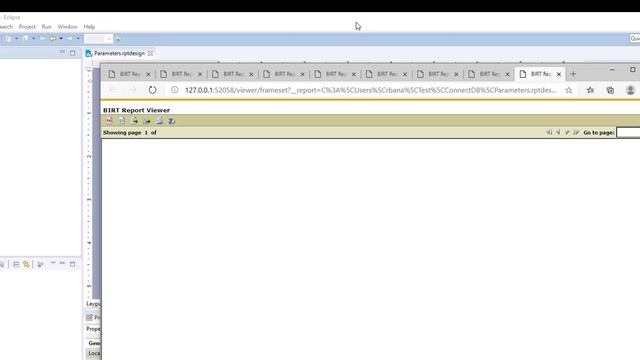The height and width of the screenshot is (360, 640).
Task: Expand the Forward navigation history dropdown
Action: [x=78, y=38]
